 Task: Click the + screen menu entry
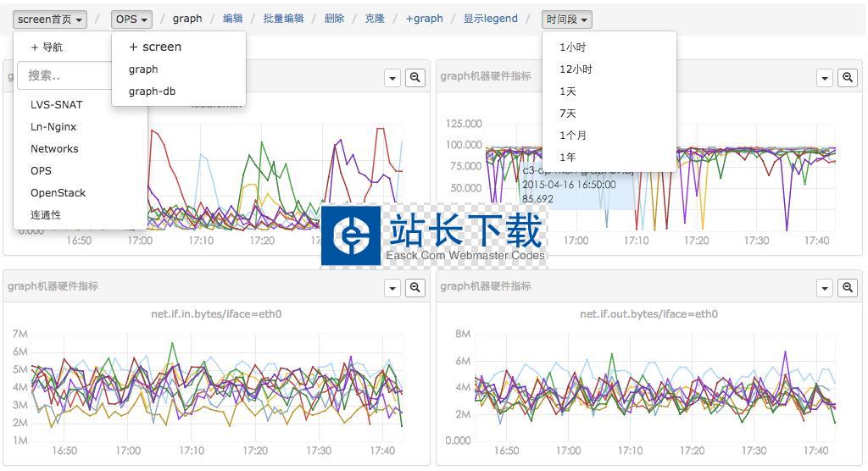pyautogui.click(x=155, y=47)
